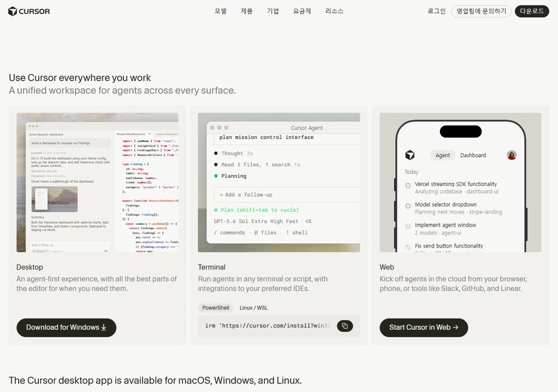Image resolution: width=558 pixels, height=392 pixels.
Task: Click the landscape thumbnail in desktop preview
Action: pos(54,199)
